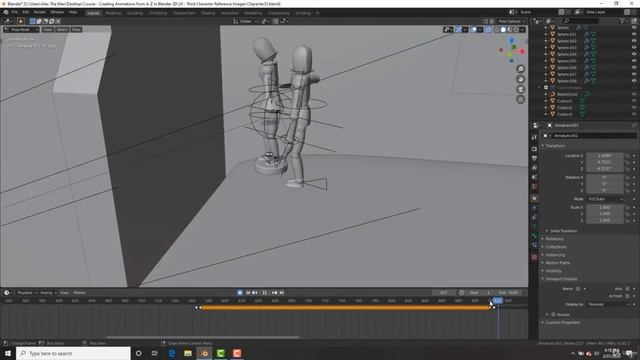Open the Global transform orientation dropdown
This screenshot has height=360, width=640.
245,21
